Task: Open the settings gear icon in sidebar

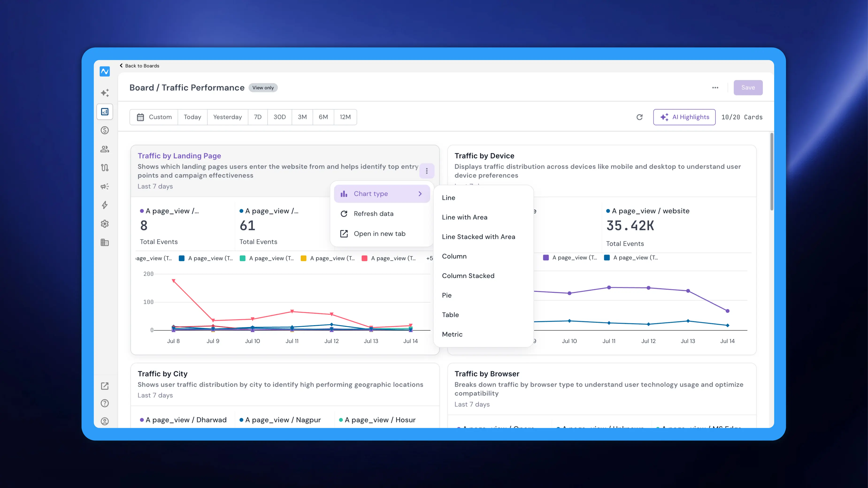Action: (x=105, y=224)
